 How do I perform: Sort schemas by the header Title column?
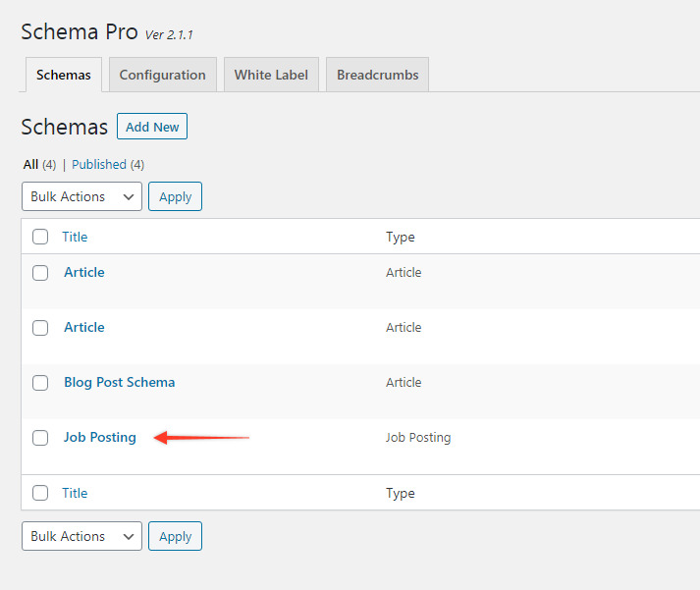tap(75, 237)
